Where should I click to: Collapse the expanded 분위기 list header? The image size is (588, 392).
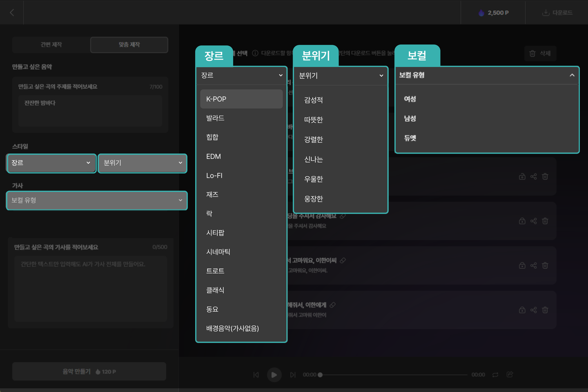341,76
